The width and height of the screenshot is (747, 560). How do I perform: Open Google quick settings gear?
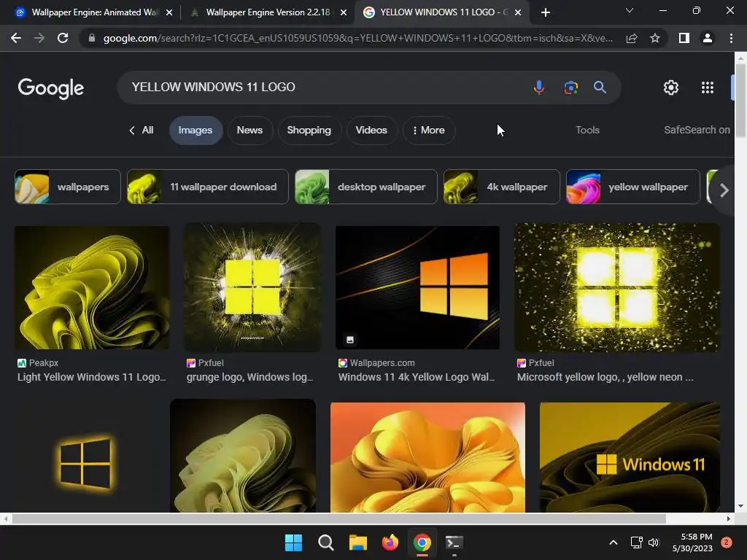point(671,87)
